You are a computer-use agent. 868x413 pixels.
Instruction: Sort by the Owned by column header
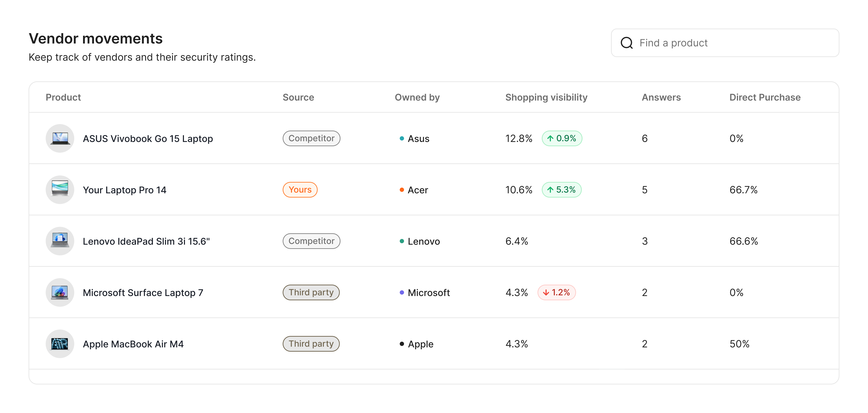pos(417,97)
